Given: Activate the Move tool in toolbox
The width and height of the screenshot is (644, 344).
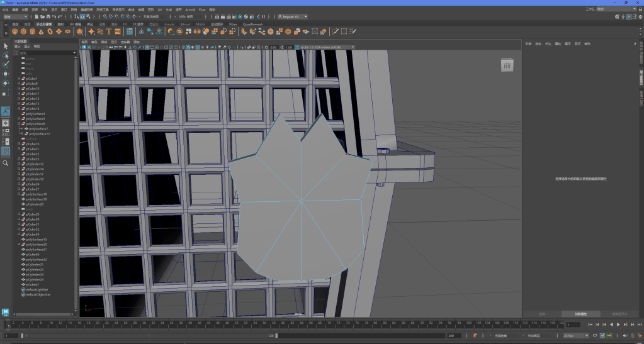Looking at the screenshot, I should 6,74.
